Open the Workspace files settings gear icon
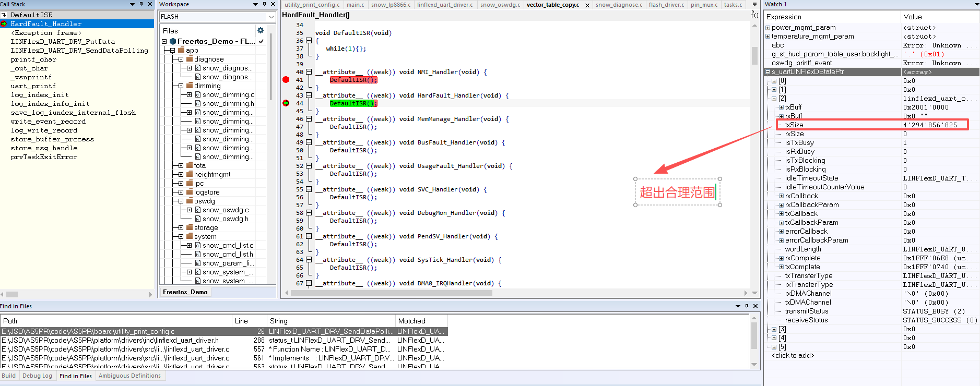 (260, 30)
